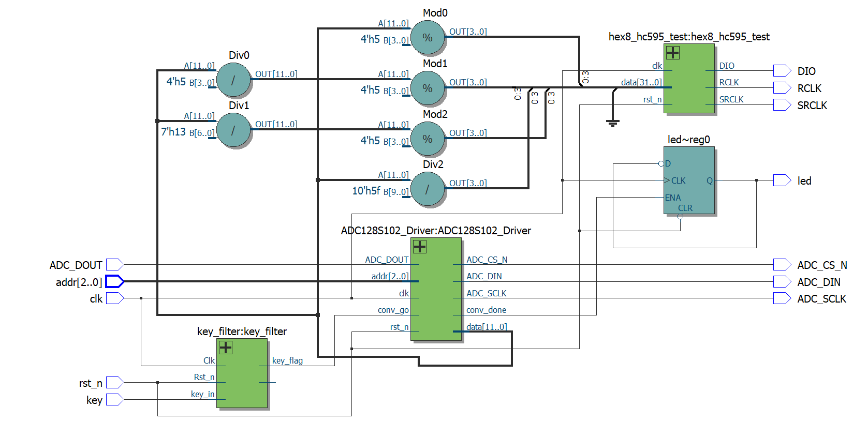Click the 7'h13 constant on Div1
The width and height of the screenshot is (868, 422).
(x=173, y=132)
